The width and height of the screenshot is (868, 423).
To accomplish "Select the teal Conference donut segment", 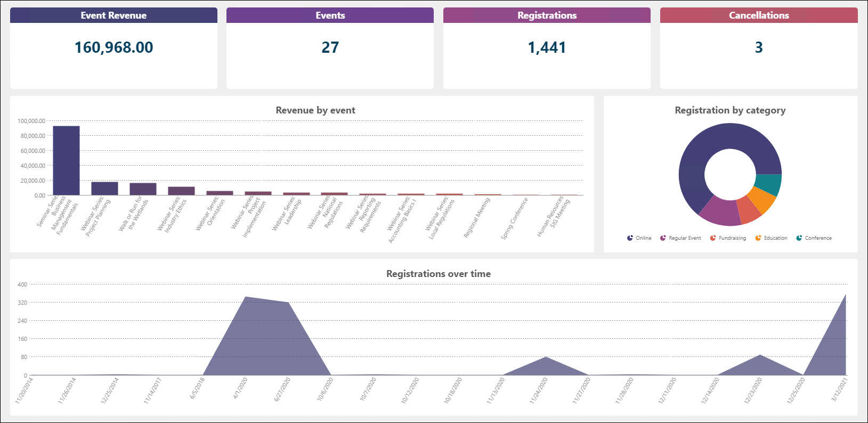I will (x=768, y=184).
